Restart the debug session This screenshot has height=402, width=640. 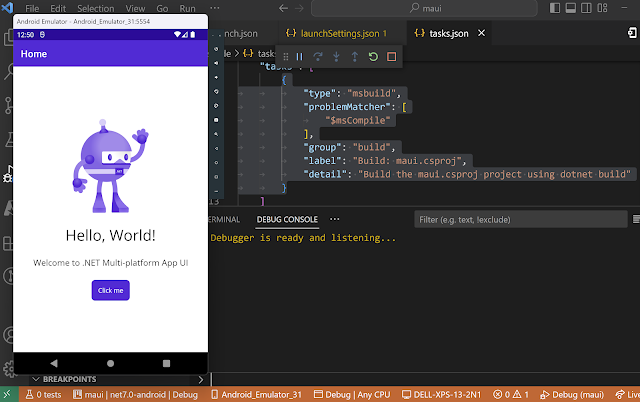tap(373, 57)
